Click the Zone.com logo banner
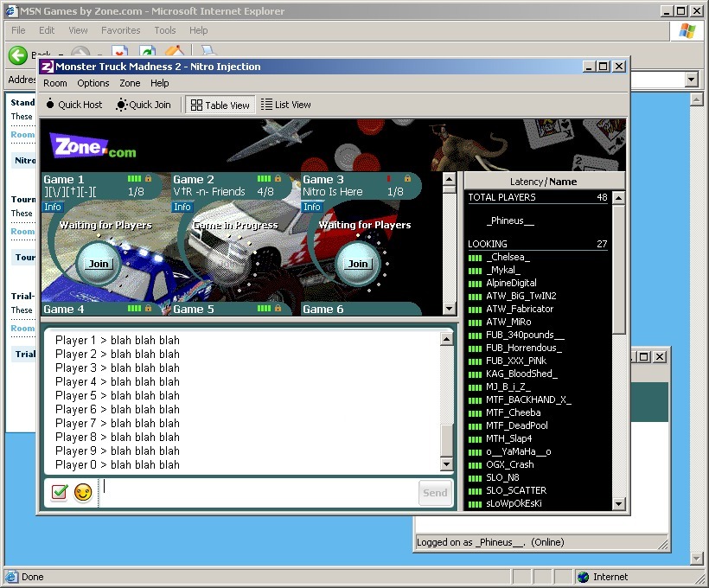This screenshot has height=588, width=709. pyautogui.click(x=94, y=146)
